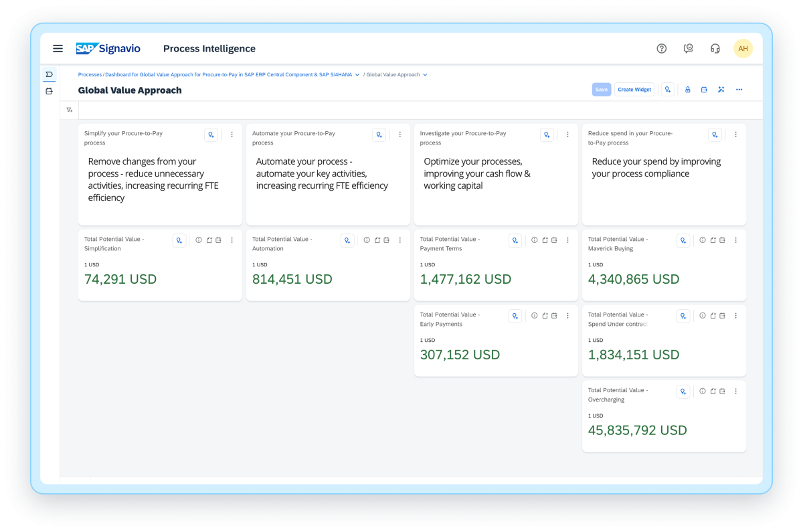This screenshot has height=532, width=803.
Task: Open the more options menu in the toolbar
Action: tap(739, 89)
